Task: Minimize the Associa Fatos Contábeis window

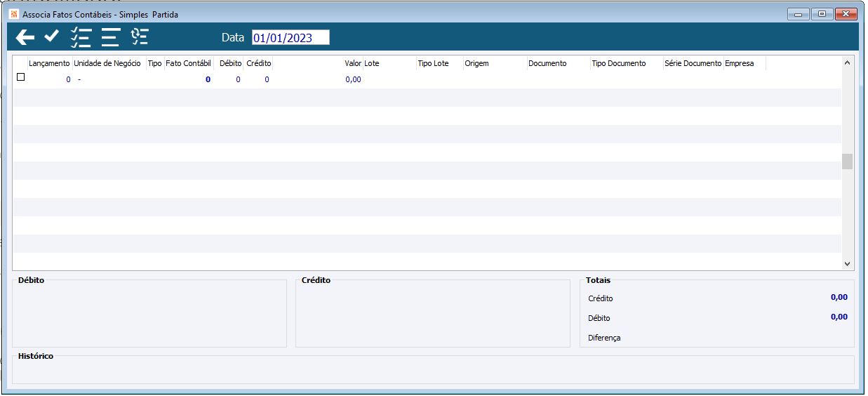Action: coord(798,14)
